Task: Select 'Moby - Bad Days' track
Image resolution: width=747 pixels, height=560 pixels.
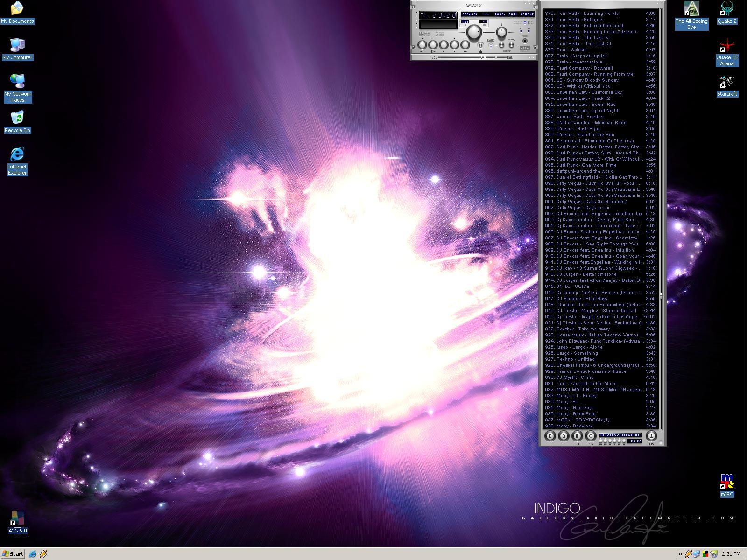Action: [600, 408]
